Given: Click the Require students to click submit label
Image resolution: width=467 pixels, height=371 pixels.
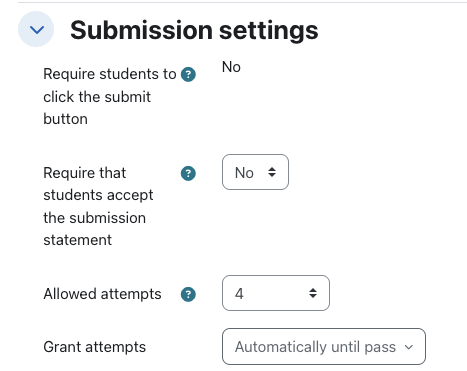Looking at the screenshot, I should [110, 96].
